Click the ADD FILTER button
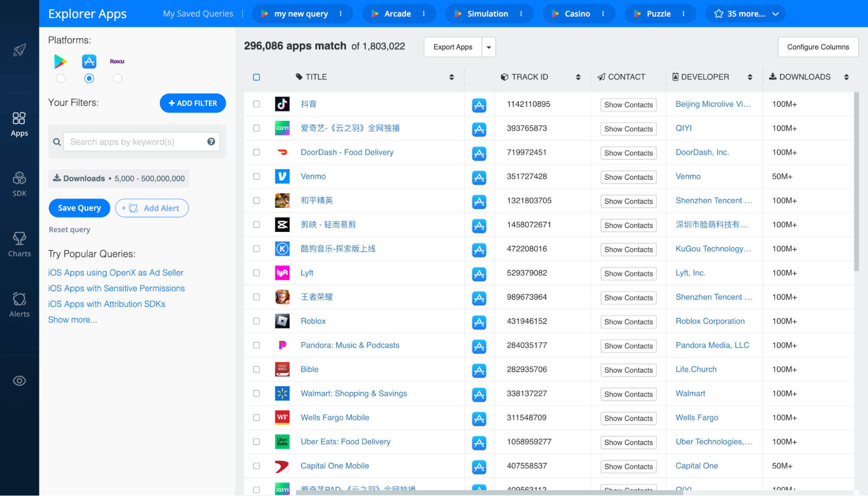Image resolution: width=868 pixels, height=496 pixels. coord(193,103)
